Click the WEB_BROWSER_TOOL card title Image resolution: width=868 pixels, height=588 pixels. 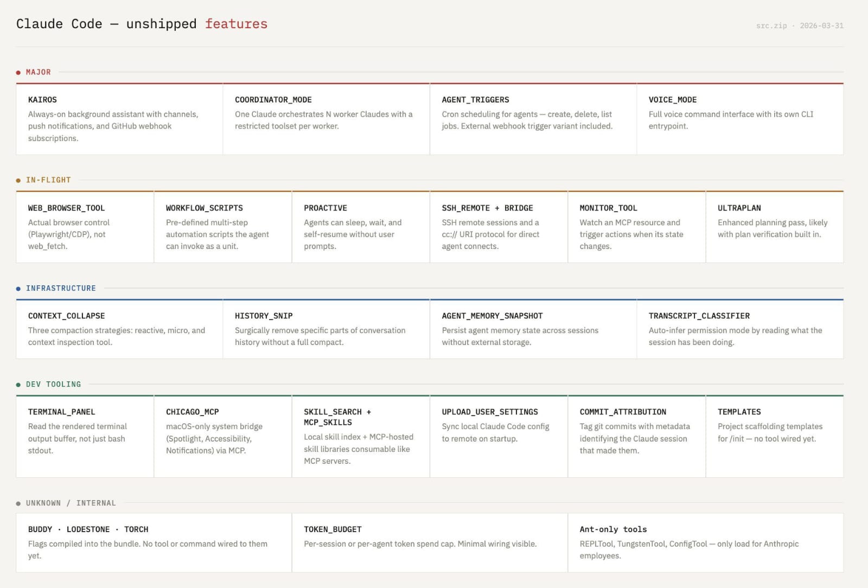(x=66, y=208)
